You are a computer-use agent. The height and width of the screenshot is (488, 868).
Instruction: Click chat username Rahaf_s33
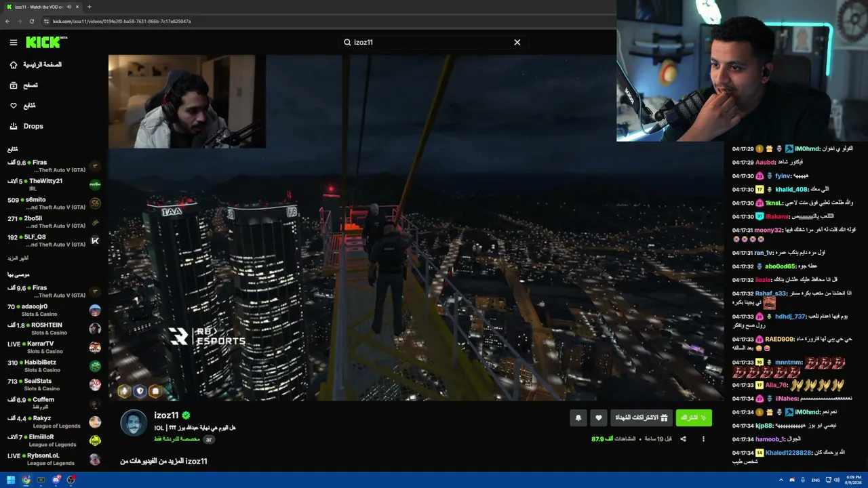771,293
